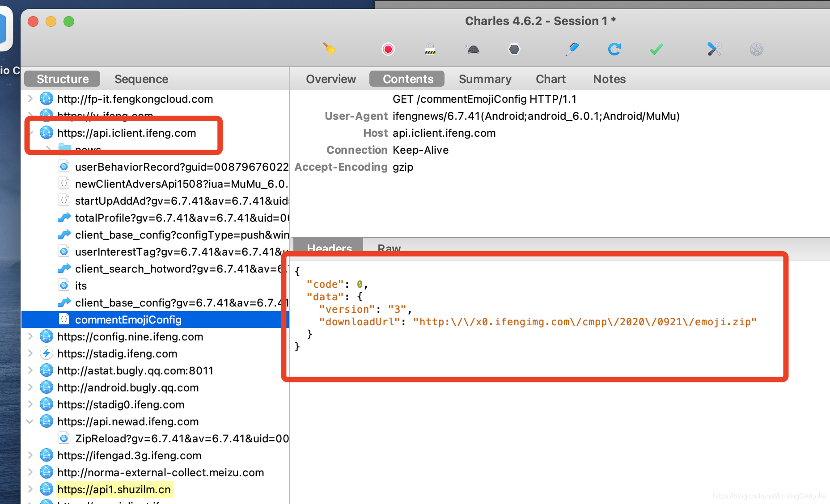Click the globe icon beside api.newad.ifeng.com
Viewport: 830px width, 504px height.
click(x=47, y=421)
